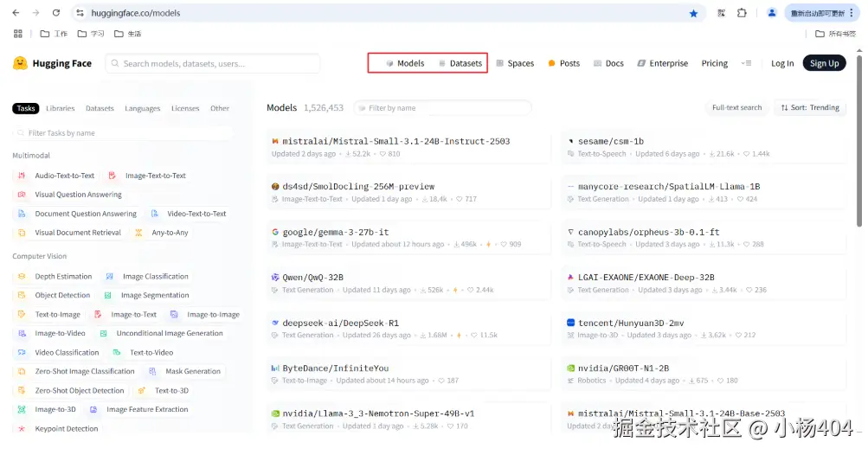Click the Filter Tasks by name input
The height and width of the screenshot is (455, 868).
[x=122, y=133]
